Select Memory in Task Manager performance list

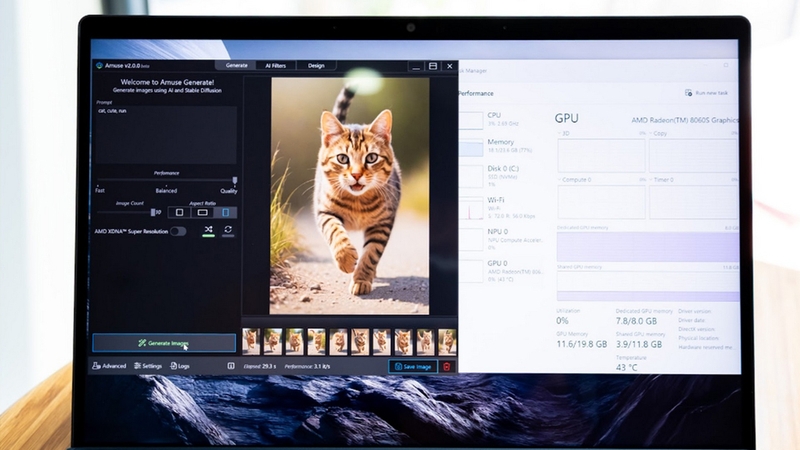click(503, 146)
